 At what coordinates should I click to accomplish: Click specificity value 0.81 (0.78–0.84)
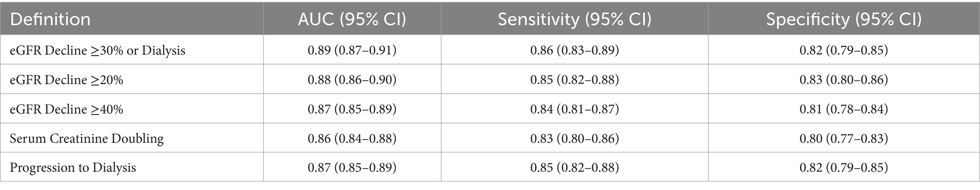843,109
